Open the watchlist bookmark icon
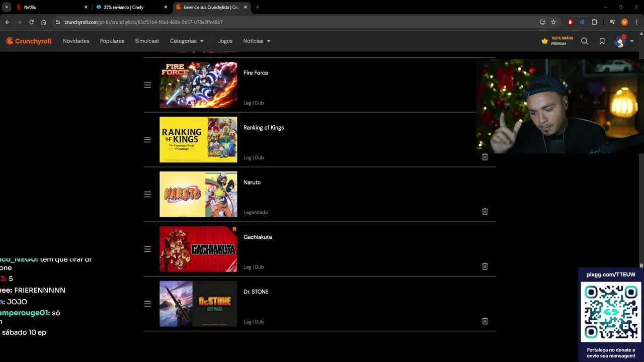 tap(602, 41)
